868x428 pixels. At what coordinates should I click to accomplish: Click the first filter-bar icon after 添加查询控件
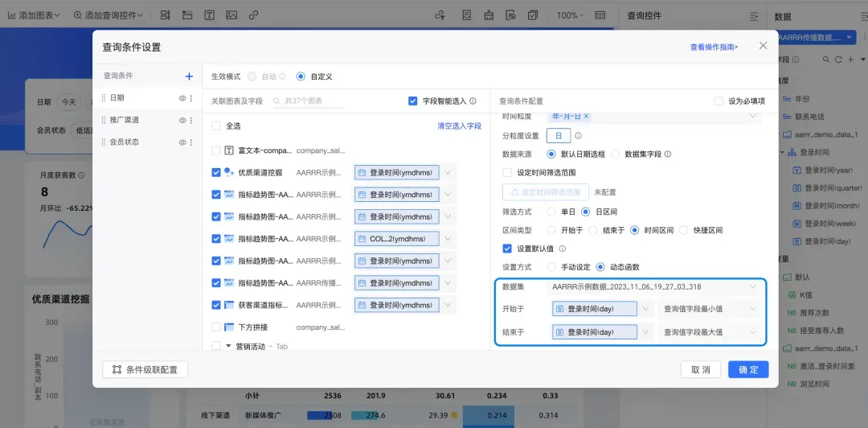click(x=165, y=15)
